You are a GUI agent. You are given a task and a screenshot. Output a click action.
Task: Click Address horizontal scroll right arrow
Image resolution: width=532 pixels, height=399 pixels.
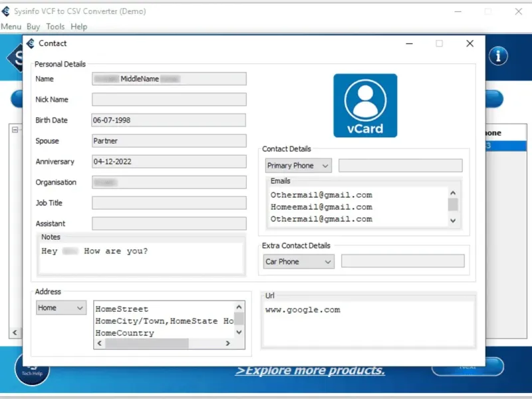[x=227, y=343]
